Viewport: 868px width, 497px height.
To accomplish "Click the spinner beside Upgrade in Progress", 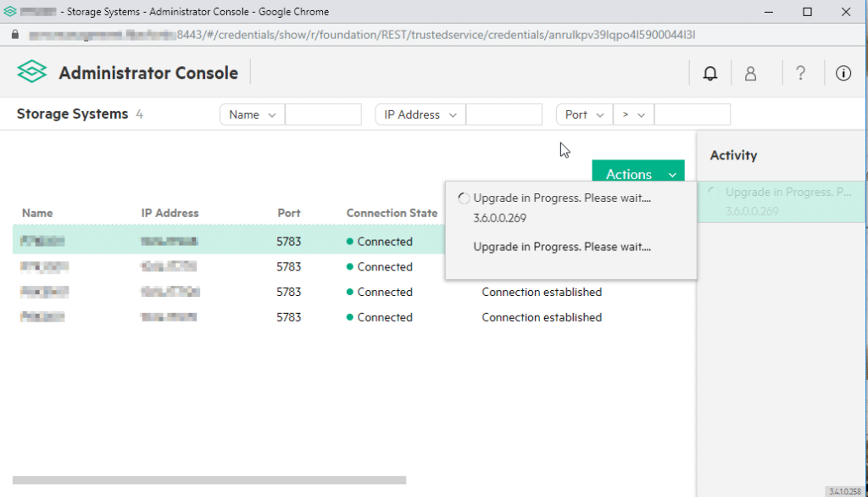I will tap(464, 198).
